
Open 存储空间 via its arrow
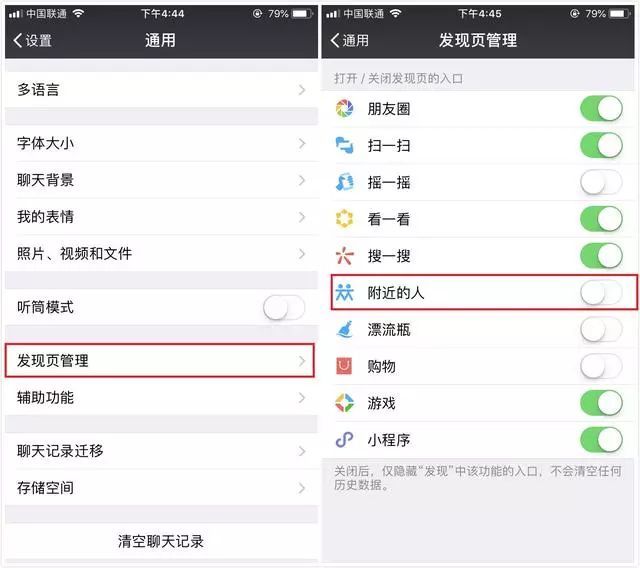[302, 488]
